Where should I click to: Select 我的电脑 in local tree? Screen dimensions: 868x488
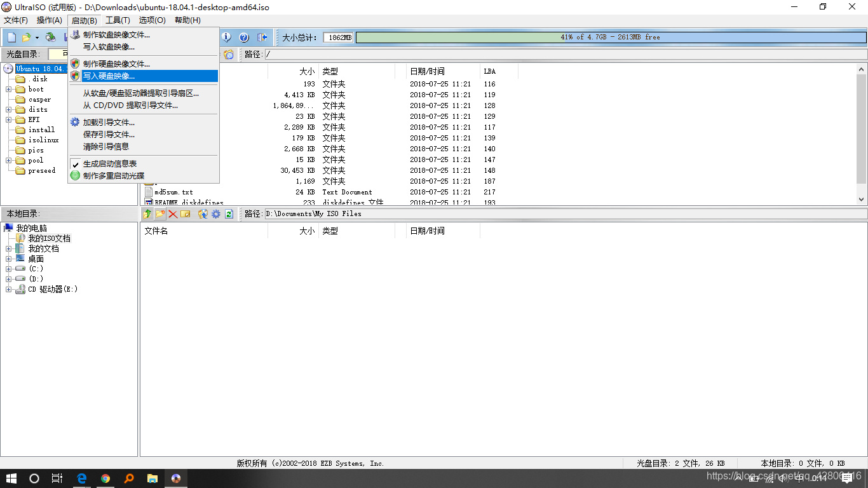pyautogui.click(x=31, y=229)
